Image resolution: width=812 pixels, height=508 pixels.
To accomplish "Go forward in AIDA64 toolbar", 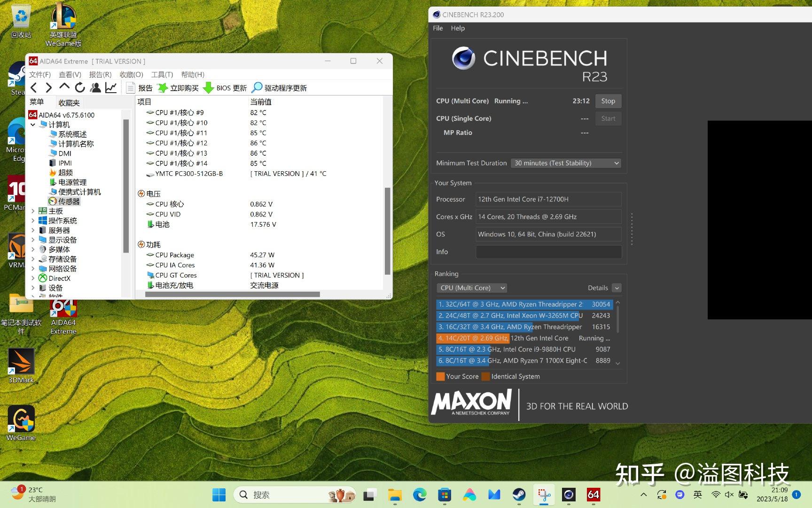I will point(48,87).
